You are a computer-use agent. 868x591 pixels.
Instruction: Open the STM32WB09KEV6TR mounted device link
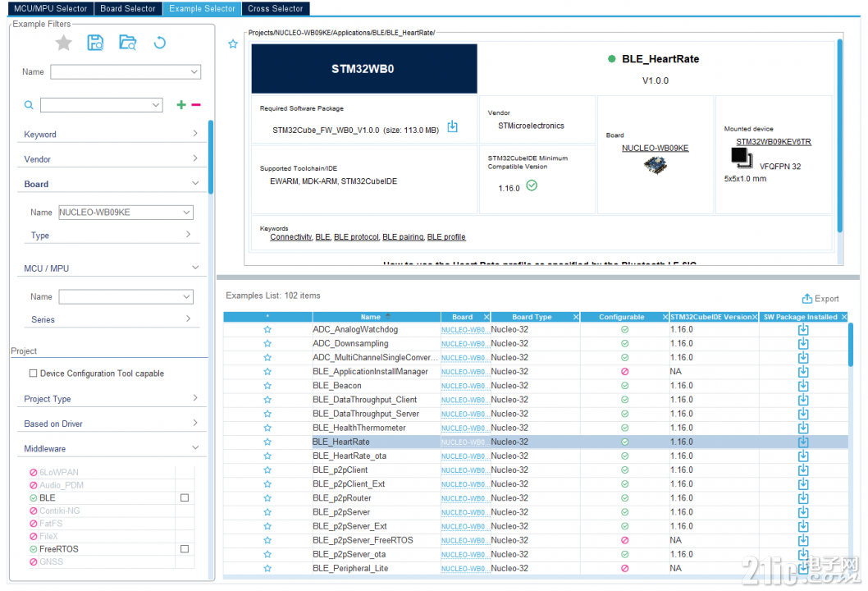(x=774, y=142)
